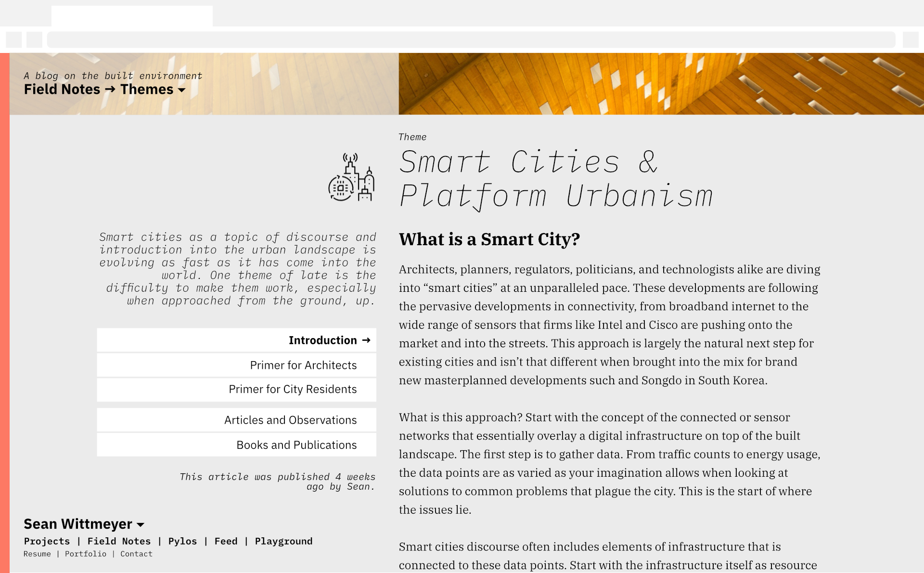
Task: Open the Contact link
Action: click(x=136, y=554)
